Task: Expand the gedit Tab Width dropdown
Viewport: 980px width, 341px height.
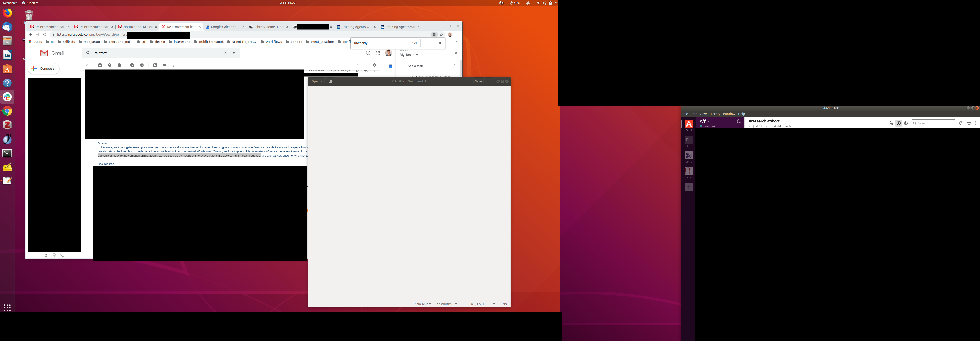Action: (x=446, y=304)
